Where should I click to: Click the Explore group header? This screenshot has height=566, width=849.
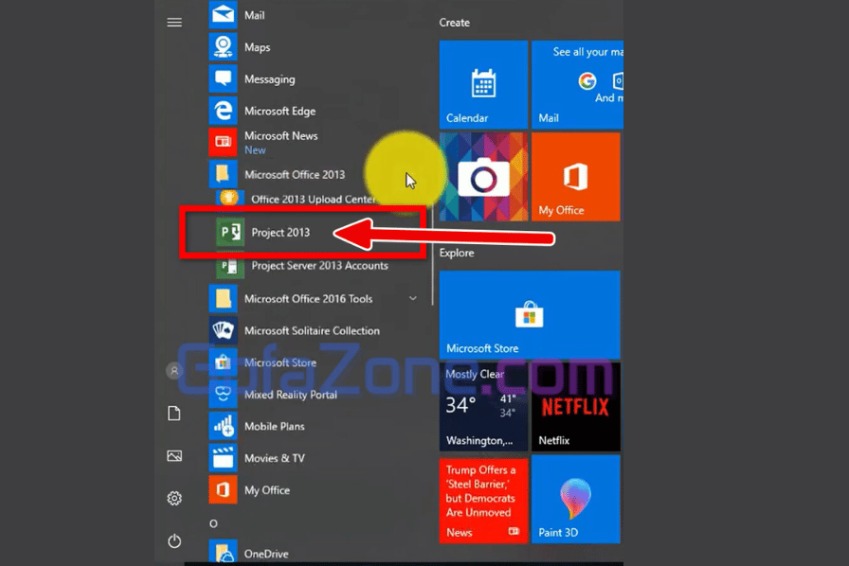456,253
